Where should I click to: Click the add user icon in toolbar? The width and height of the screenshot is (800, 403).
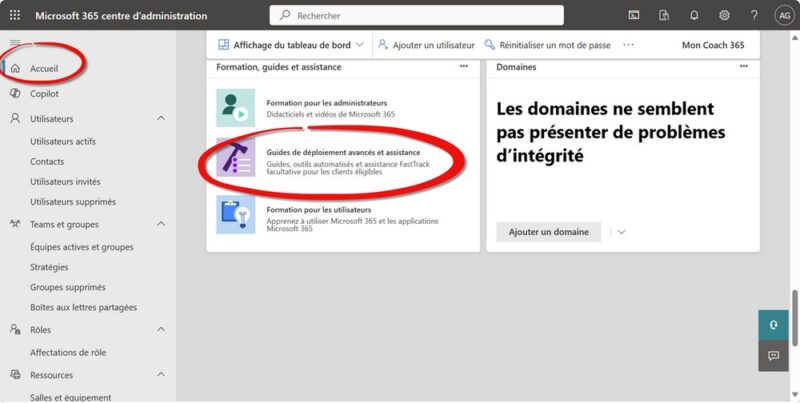point(383,45)
